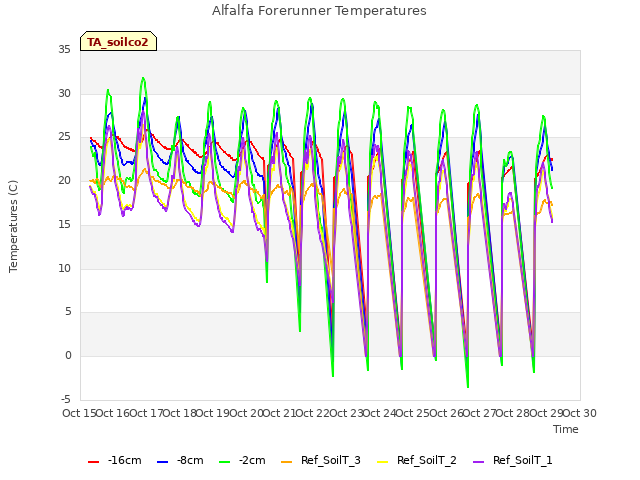Screen dimensions: 640x480
Task: Click the orange Ref_SoilT_3 color marker
Action: tap(287, 462)
